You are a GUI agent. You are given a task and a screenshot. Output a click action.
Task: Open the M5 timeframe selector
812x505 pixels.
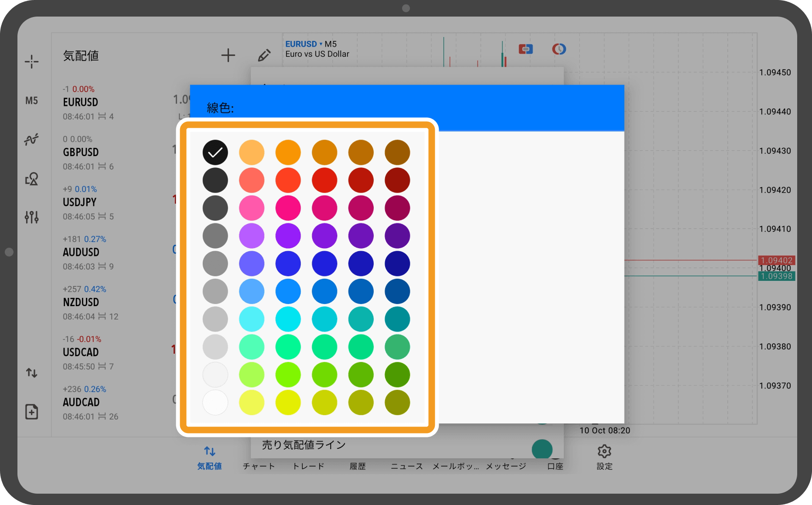pyautogui.click(x=31, y=101)
